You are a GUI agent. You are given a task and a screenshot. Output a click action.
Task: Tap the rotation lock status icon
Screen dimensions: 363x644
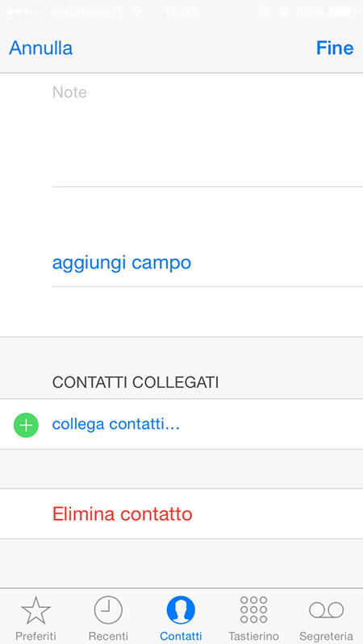coord(264,12)
